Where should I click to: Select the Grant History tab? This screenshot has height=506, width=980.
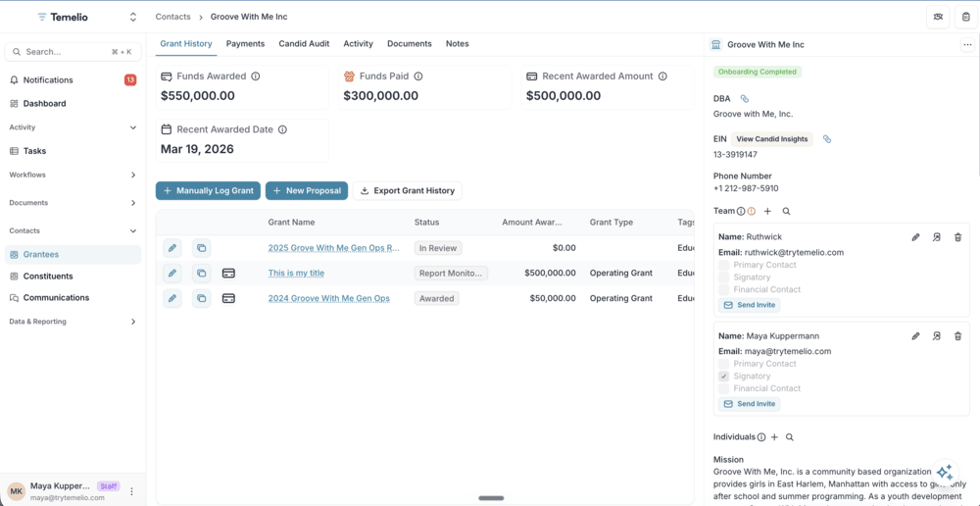pos(185,44)
